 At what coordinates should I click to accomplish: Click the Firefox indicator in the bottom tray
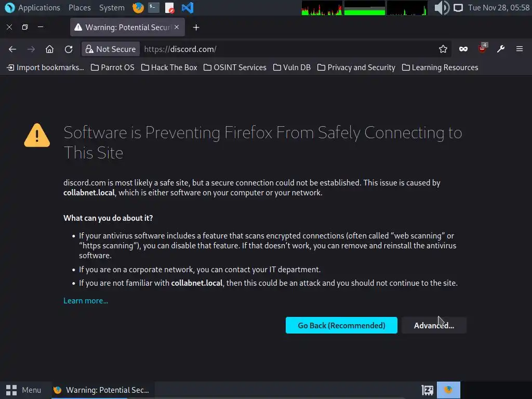(448, 390)
